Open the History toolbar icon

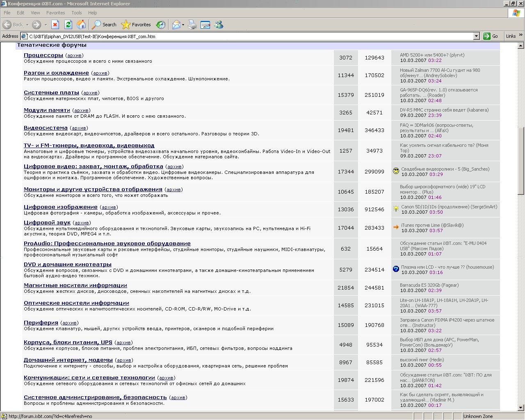[x=161, y=25]
